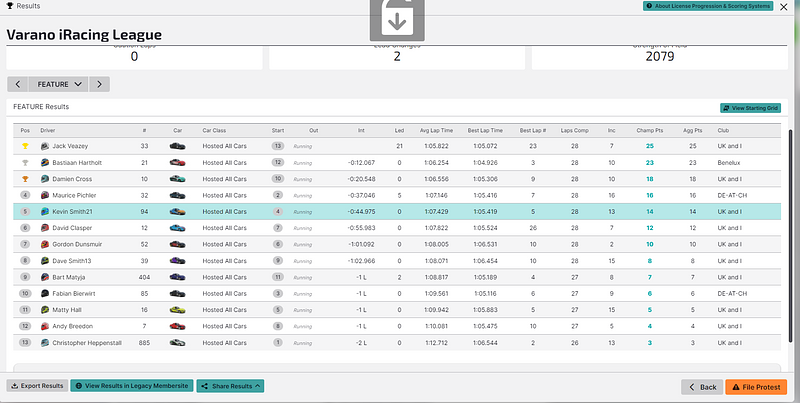Click Matty Hall's yellow car image
This screenshot has width=800, height=403.
click(x=178, y=310)
